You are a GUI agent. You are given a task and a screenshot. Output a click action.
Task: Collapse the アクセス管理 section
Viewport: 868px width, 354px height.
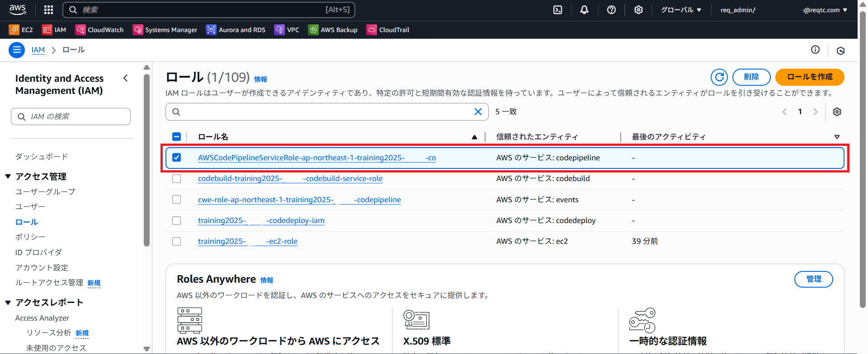tap(8, 177)
